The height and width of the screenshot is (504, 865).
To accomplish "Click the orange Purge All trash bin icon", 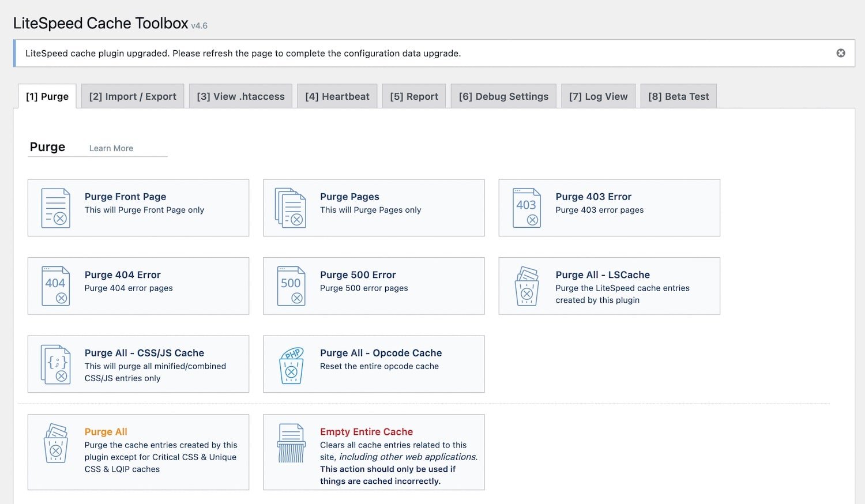I will point(56,443).
